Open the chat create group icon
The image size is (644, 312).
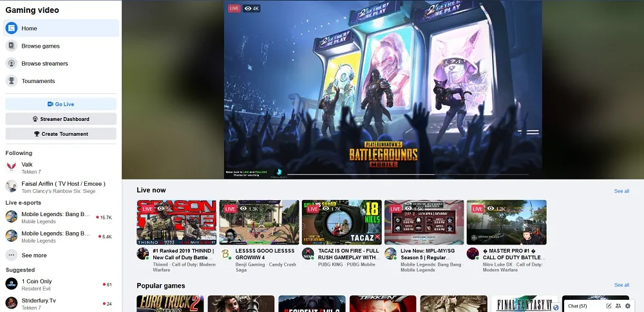(618, 306)
